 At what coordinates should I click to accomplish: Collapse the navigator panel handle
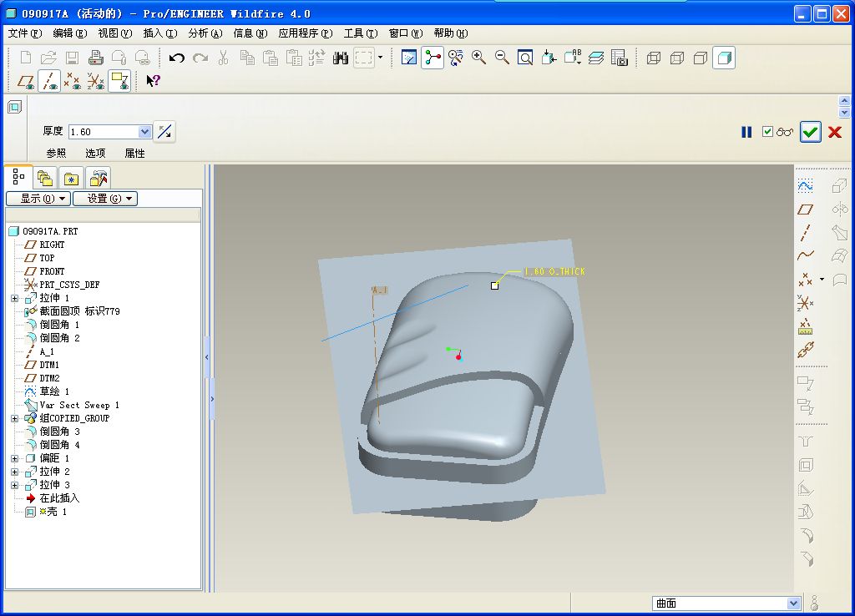[207, 357]
